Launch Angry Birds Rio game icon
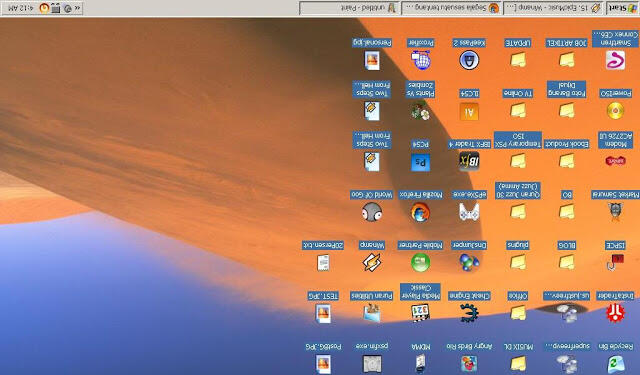This screenshot has width=640, height=375. 469,364
